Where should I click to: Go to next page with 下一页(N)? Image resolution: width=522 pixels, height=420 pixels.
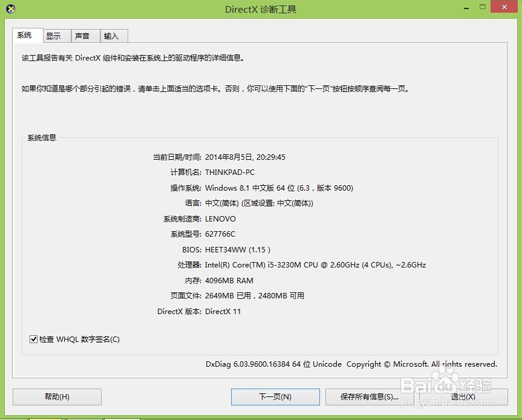(275, 396)
